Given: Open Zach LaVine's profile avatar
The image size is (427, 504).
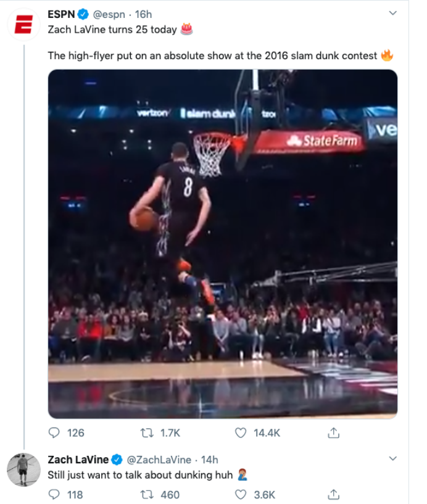Looking at the screenshot, I should pos(24,469).
